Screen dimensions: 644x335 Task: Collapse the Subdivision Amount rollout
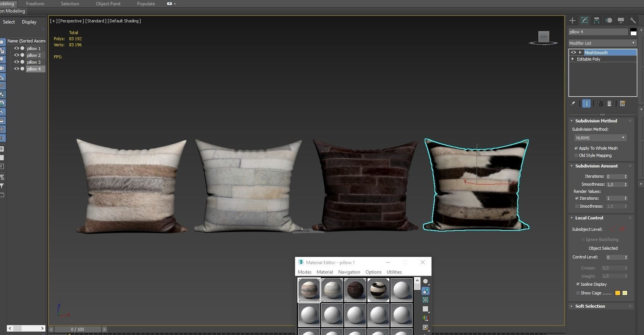(x=596, y=166)
